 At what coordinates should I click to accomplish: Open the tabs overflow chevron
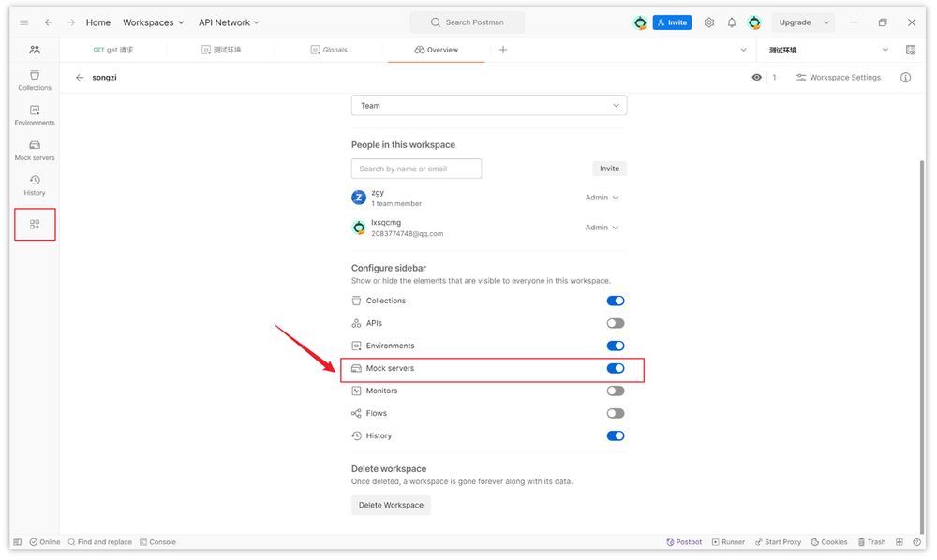tap(743, 50)
